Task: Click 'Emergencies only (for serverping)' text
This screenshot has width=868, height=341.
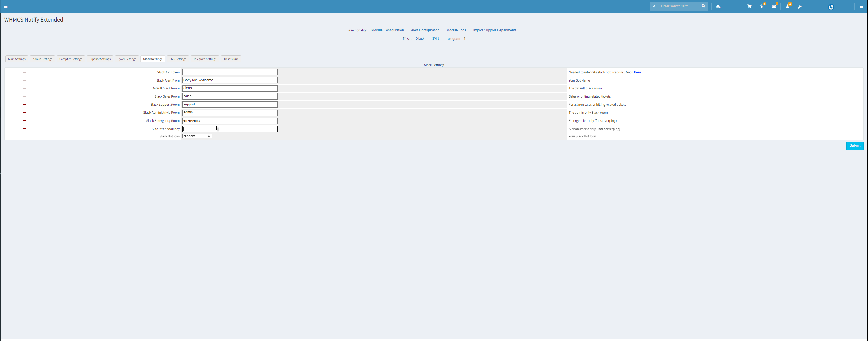Action: point(592,121)
